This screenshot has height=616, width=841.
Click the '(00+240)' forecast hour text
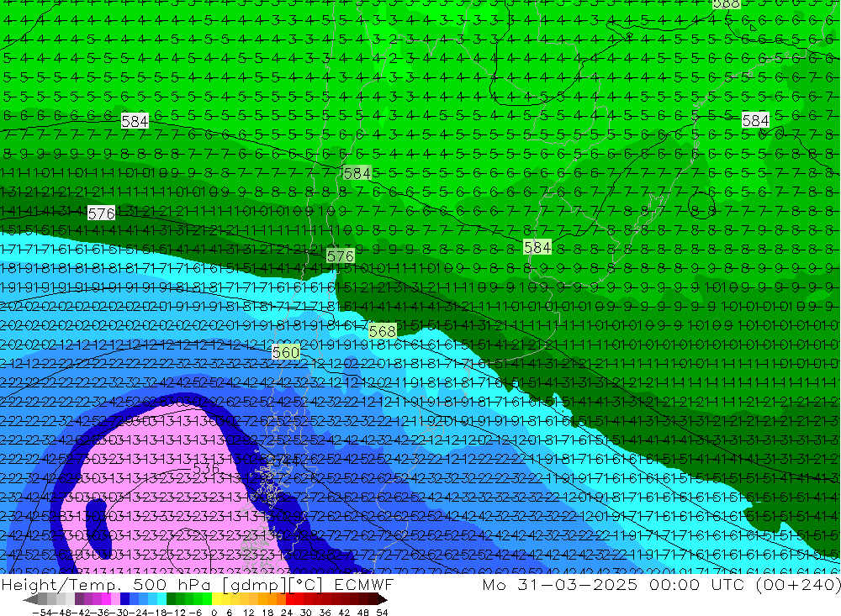tap(797, 585)
